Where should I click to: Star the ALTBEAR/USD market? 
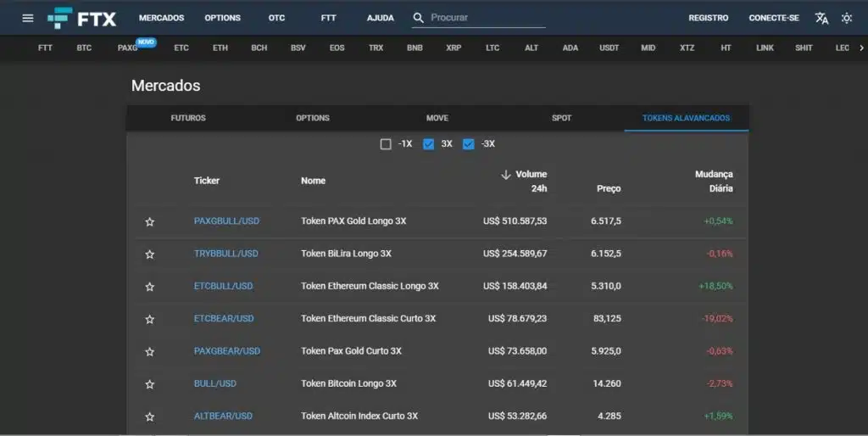pyautogui.click(x=149, y=416)
